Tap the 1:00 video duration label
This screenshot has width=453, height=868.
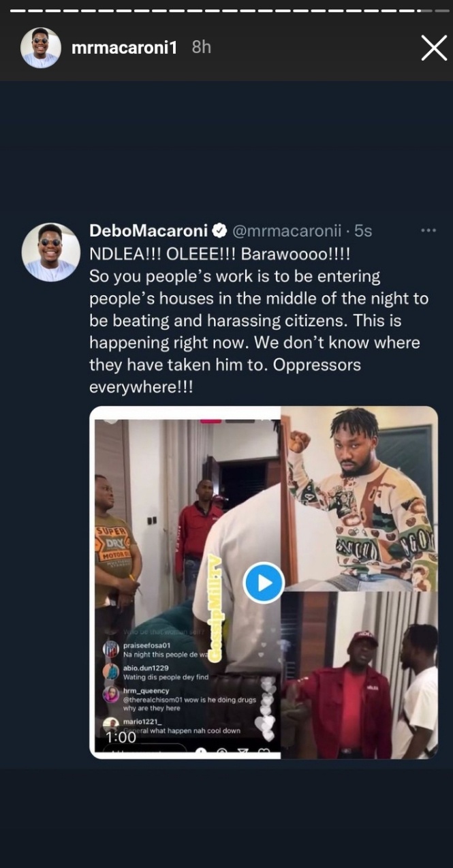pos(121,737)
